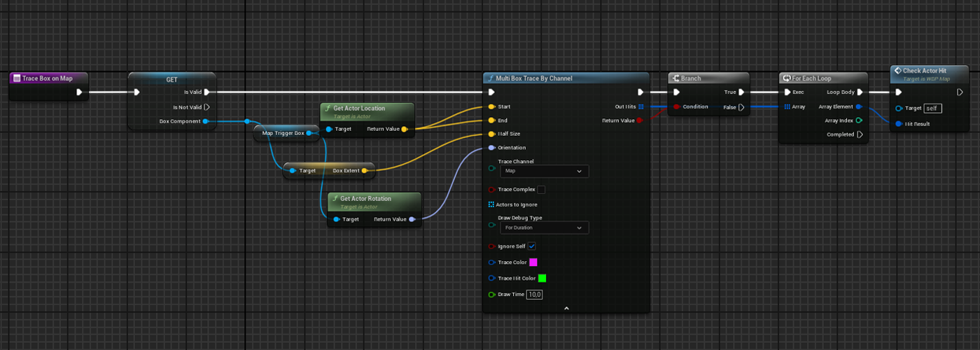Select the Trace Box on Map event node
980x350 pixels.
click(49, 78)
